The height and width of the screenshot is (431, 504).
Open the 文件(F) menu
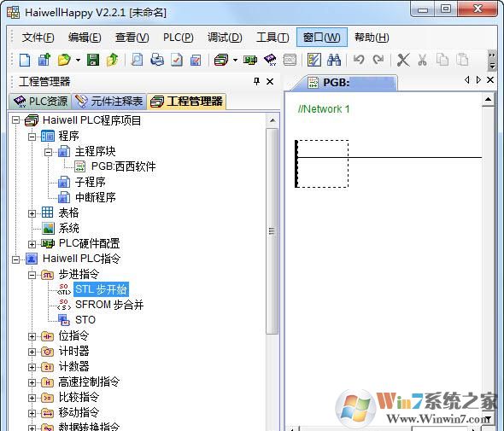click(x=38, y=38)
